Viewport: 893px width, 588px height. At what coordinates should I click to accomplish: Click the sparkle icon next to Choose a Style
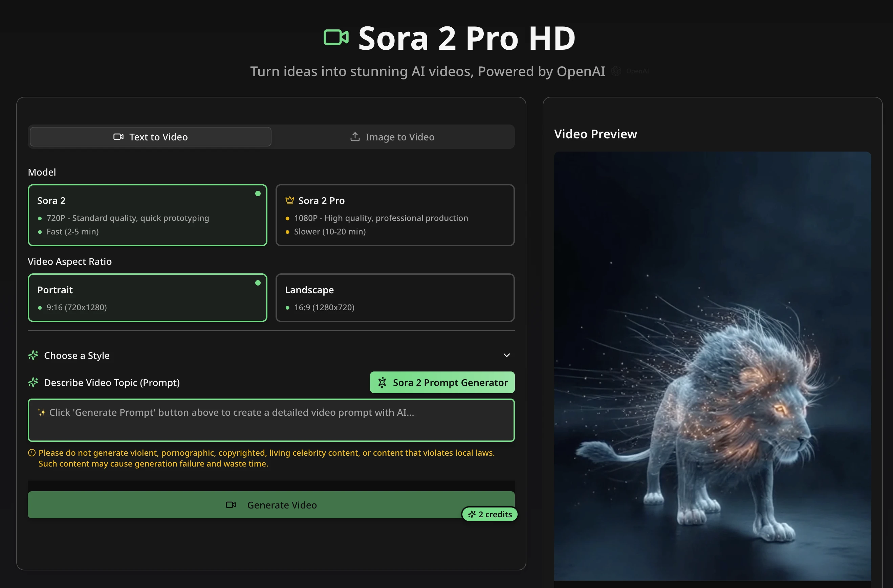click(x=34, y=355)
